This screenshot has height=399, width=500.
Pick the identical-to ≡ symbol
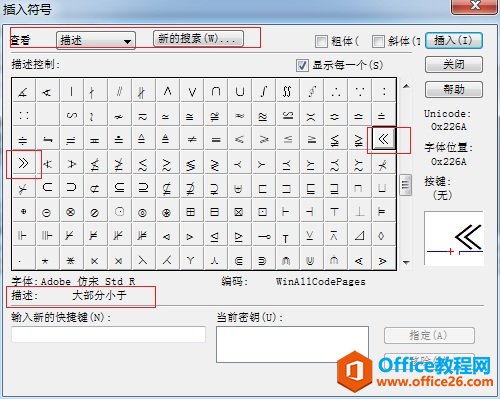click(216, 139)
